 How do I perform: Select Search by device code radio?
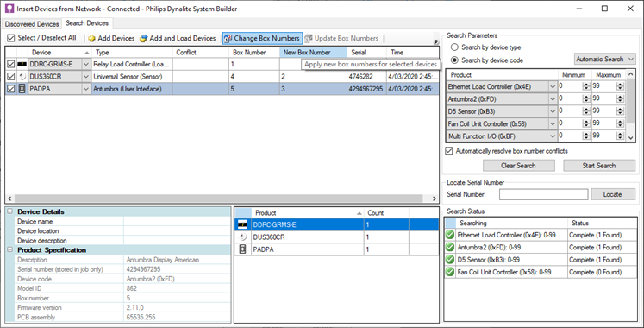[x=454, y=60]
